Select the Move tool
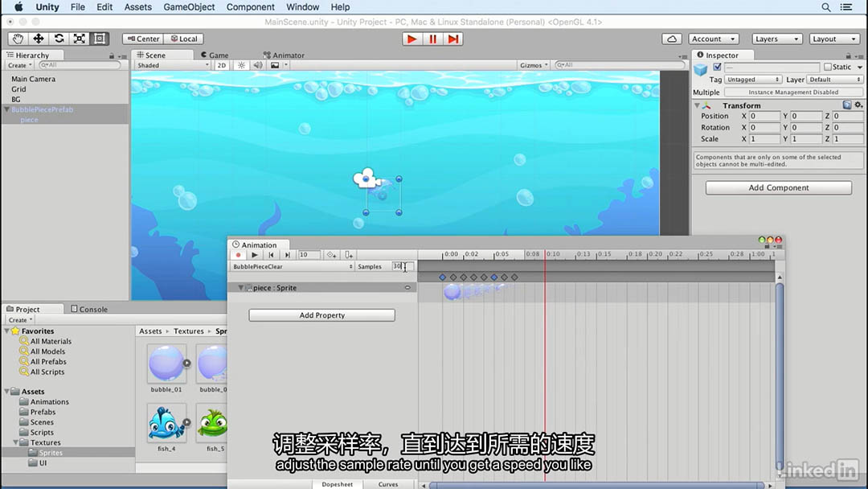 [x=39, y=39]
